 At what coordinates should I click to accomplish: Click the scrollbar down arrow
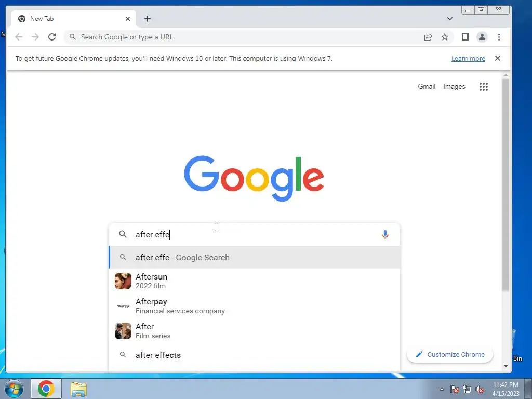(x=506, y=366)
